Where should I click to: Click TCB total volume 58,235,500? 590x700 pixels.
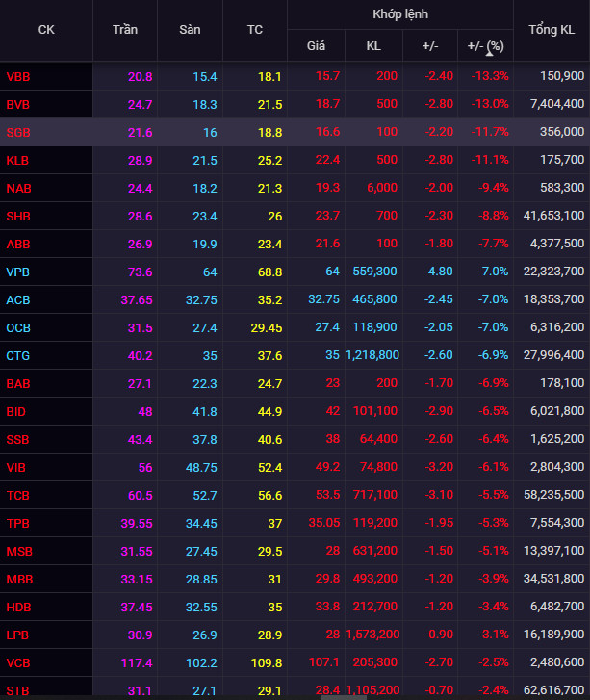pyautogui.click(x=553, y=494)
